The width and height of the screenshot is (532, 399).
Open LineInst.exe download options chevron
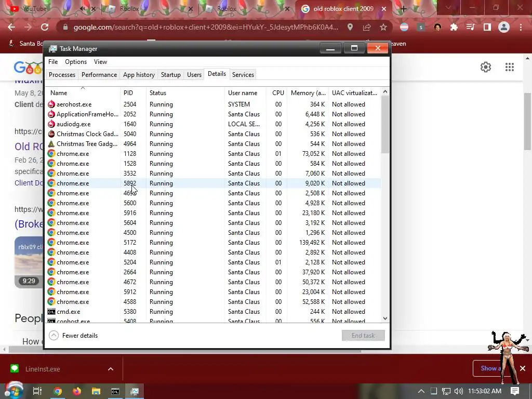coord(111,369)
